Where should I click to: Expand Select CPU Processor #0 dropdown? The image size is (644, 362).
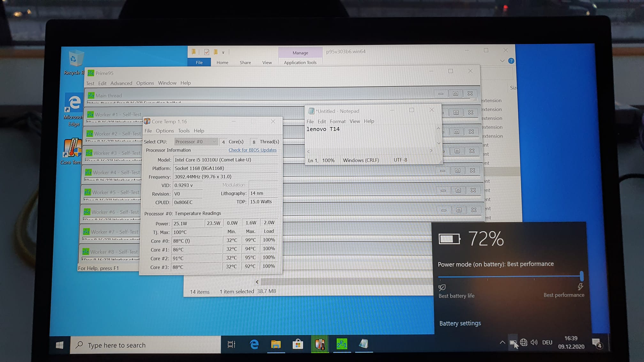point(196,142)
